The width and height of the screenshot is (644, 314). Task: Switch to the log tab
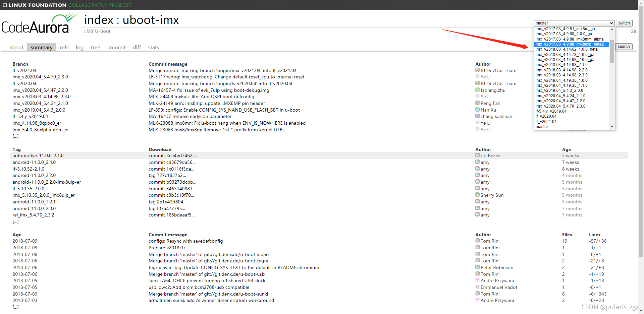(79, 48)
